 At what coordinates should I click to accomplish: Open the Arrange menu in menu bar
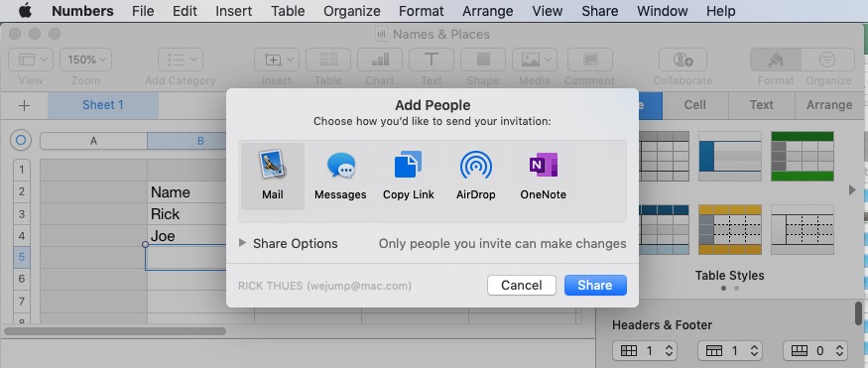pos(488,11)
